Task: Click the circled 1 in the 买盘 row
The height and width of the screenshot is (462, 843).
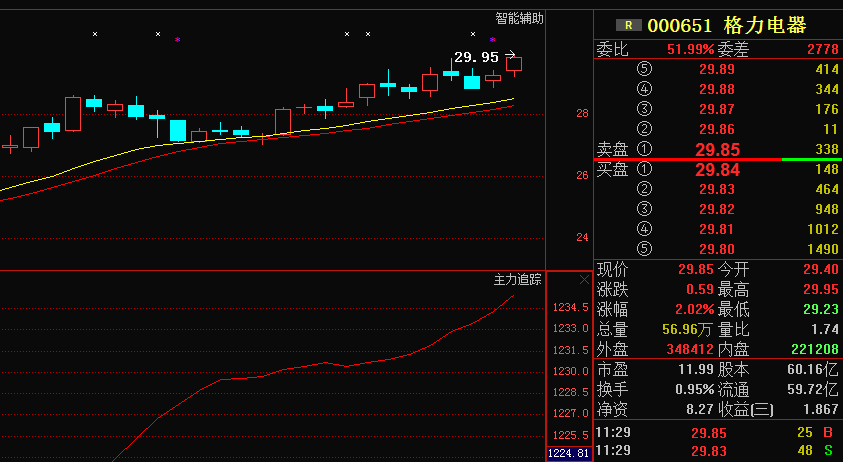Action: pyautogui.click(x=644, y=169)
